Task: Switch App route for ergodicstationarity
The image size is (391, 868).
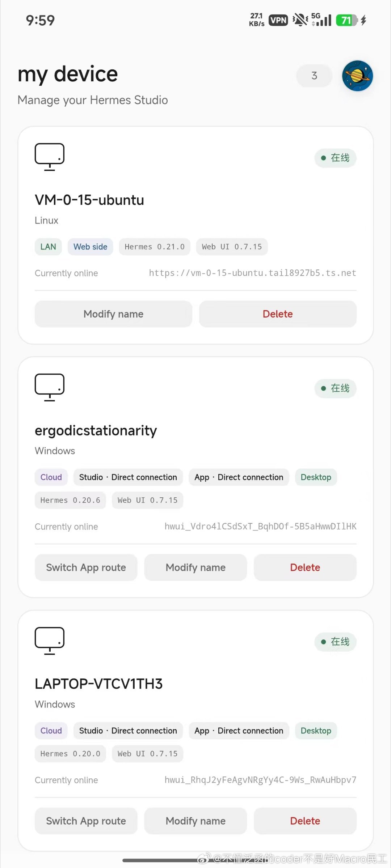Action: pyautogui.click(x=86, y=567)
